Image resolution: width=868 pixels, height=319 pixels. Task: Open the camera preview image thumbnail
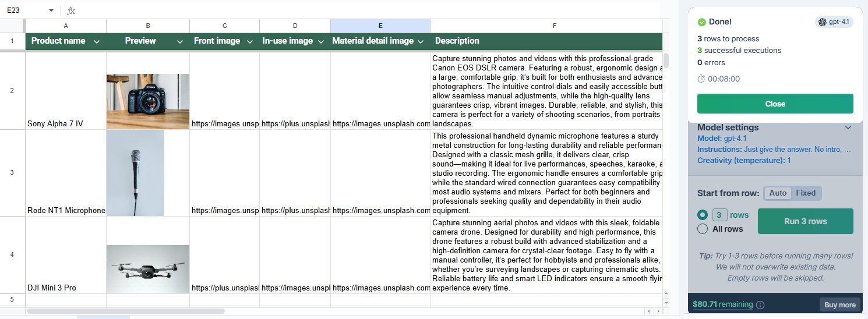tap(148, 101)
